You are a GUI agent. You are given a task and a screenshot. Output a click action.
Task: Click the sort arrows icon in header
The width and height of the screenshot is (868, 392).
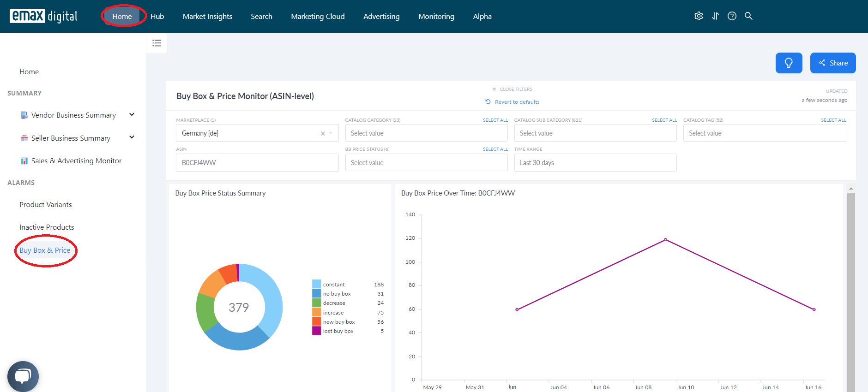tap(715, 16)
